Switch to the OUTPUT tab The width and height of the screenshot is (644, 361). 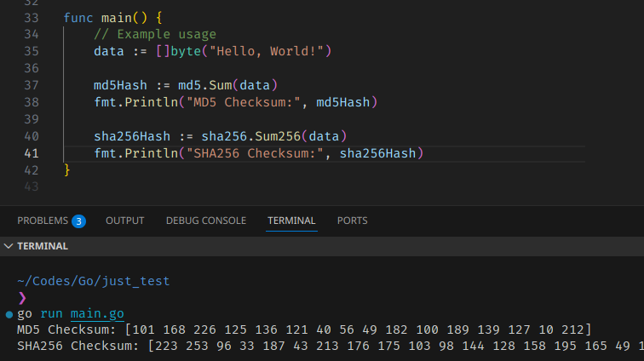124,221
